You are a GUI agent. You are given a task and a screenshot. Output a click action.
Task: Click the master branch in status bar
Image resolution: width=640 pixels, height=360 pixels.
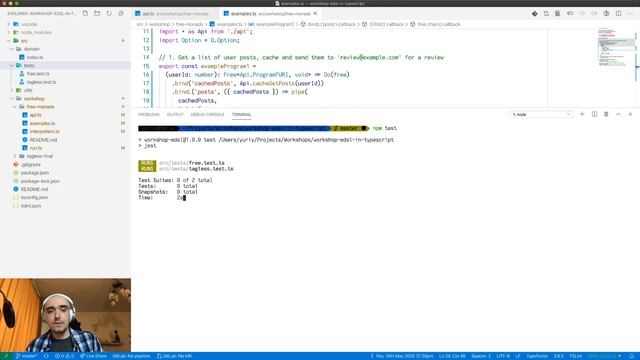(x=26, y=356)
